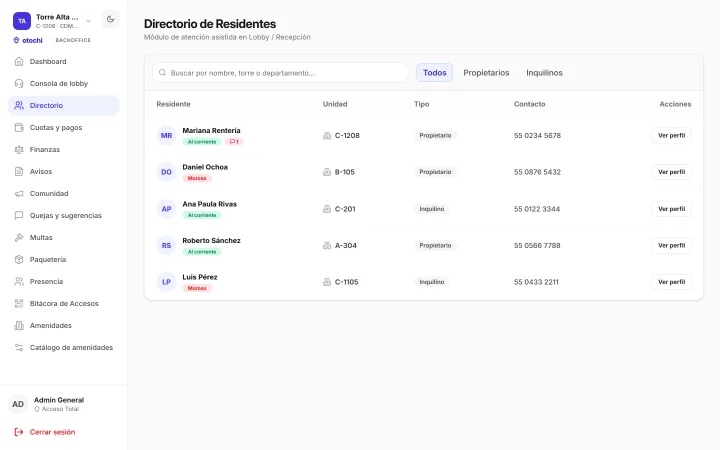Click phone number 55 0876 5432
Screen dimensions: 720x450
[537, 172]
